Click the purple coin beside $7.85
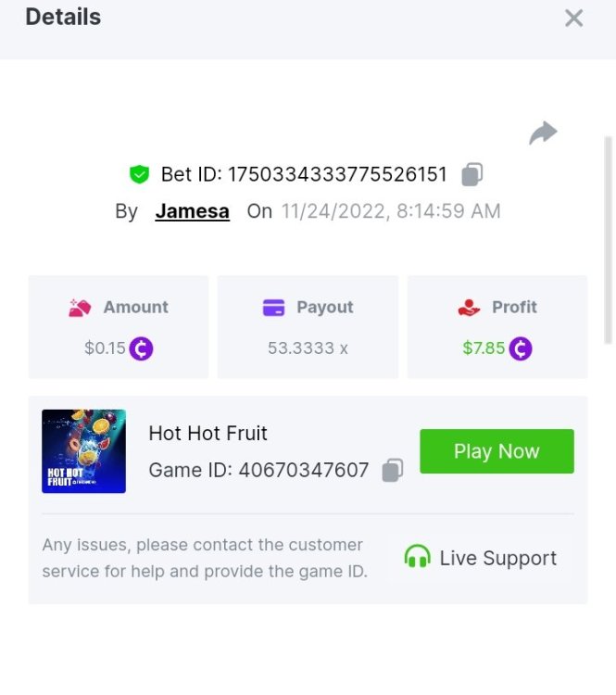This screenshot has height=695, width=616. (x=521, y=348)
